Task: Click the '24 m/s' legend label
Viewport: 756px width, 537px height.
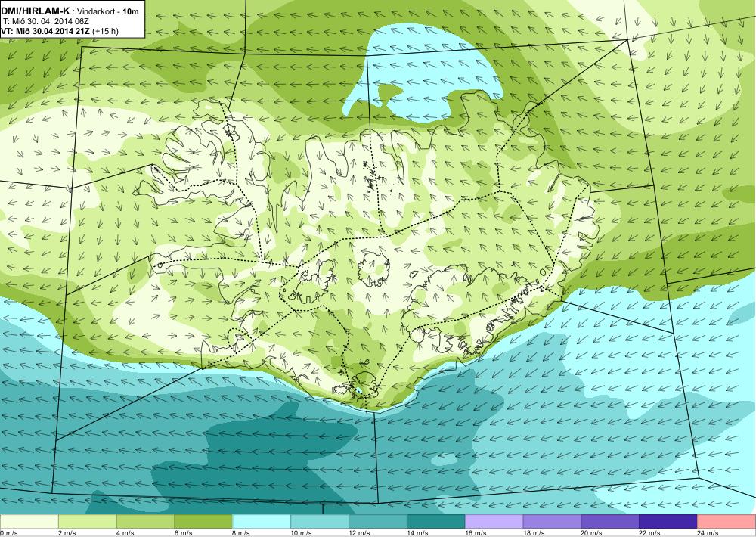Action: (x=708, y=533)
